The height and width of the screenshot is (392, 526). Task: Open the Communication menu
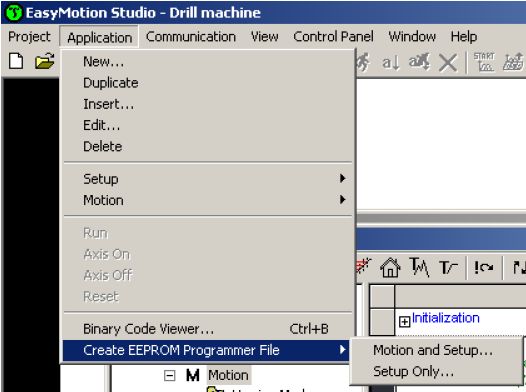pos(191,37)
